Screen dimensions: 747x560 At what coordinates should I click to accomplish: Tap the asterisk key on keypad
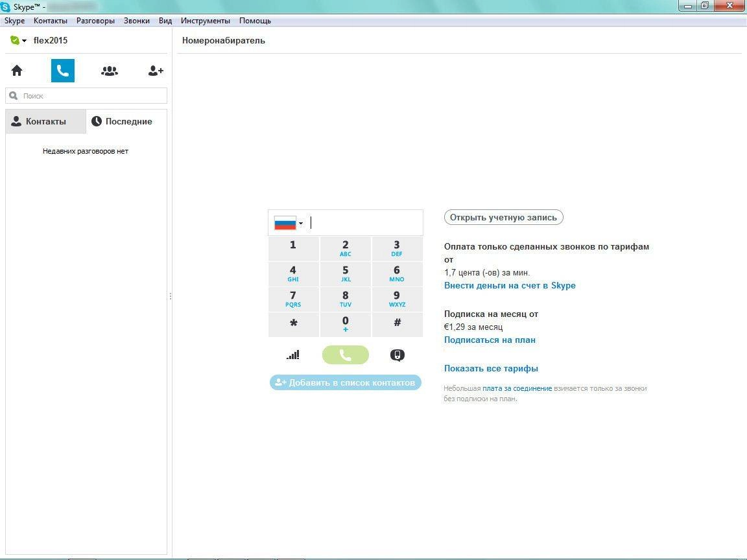[294, 324]
